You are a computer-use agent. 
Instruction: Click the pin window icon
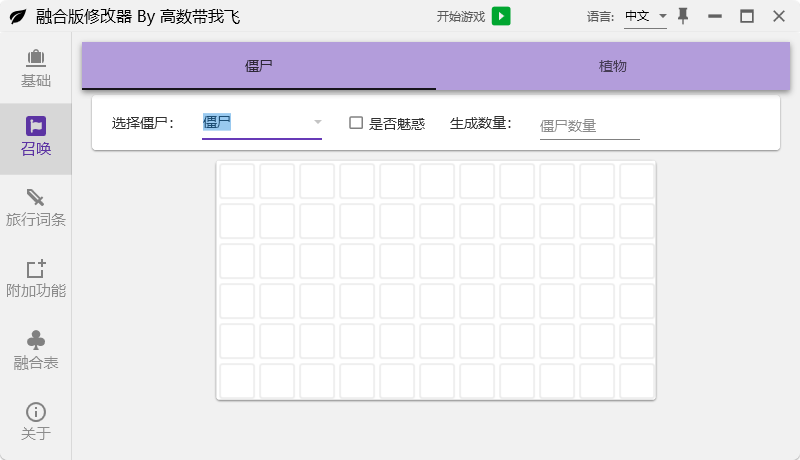[683, 16]
